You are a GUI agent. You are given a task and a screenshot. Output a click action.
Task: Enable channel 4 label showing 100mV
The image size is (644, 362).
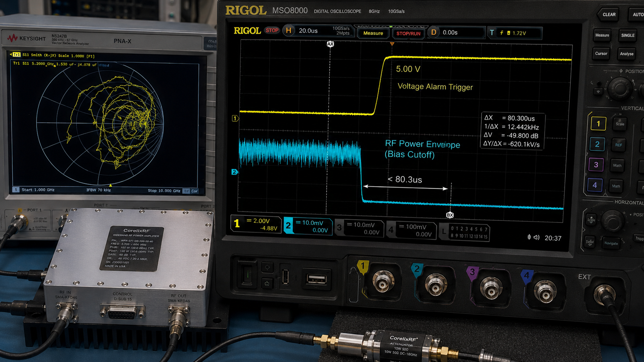pyautogui.click(x=411, y=230)
